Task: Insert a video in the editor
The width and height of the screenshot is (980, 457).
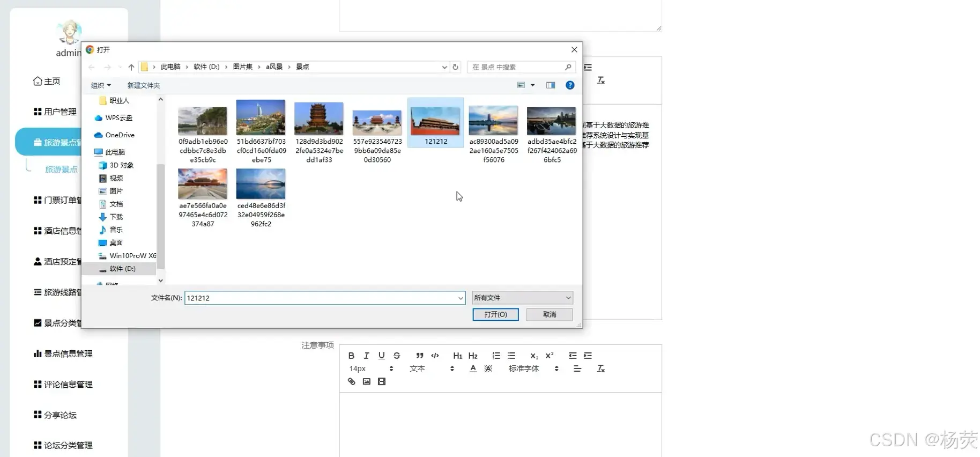Action: pos(381,381)
